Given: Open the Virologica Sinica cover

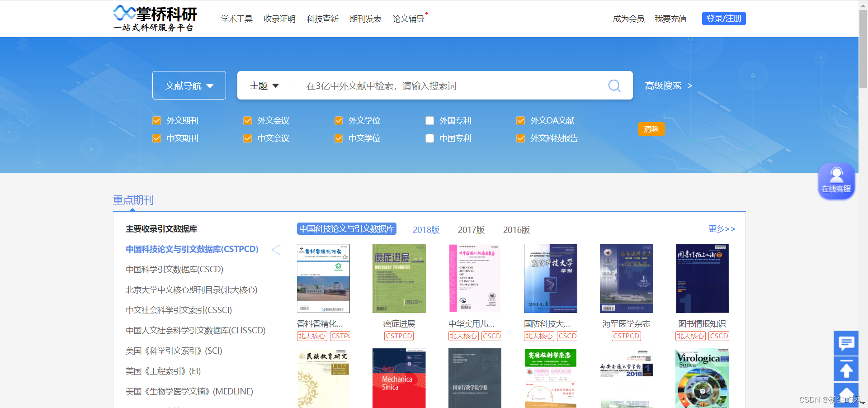Looking at the screenshot, I should pyautogui.click(x=702, y=378).
